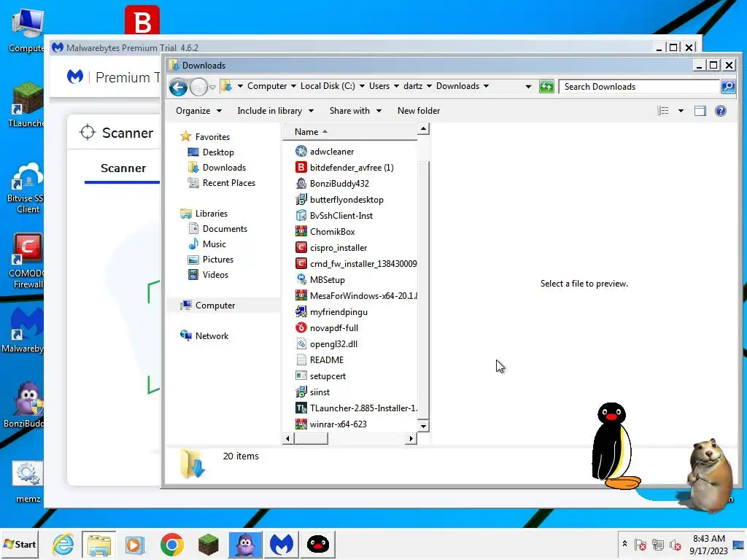Click file list scroll up arrow
The image size is (747, 560).
423,129
